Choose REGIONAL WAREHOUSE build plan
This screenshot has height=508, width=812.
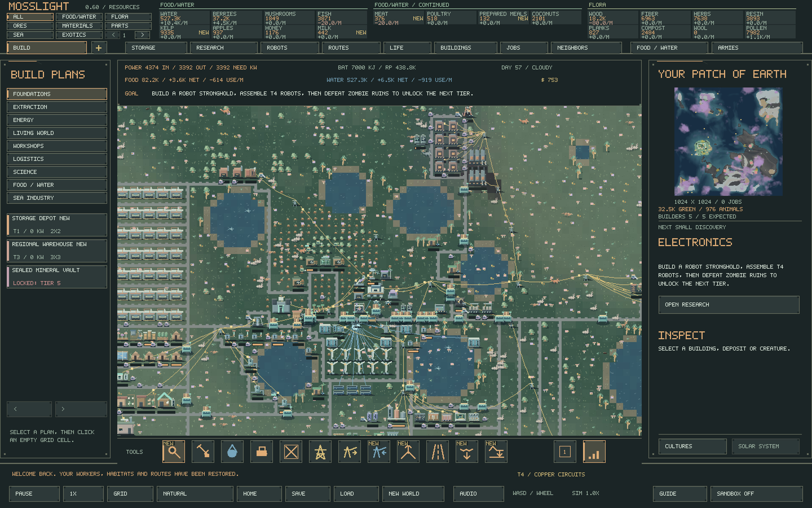click(57, 251)
